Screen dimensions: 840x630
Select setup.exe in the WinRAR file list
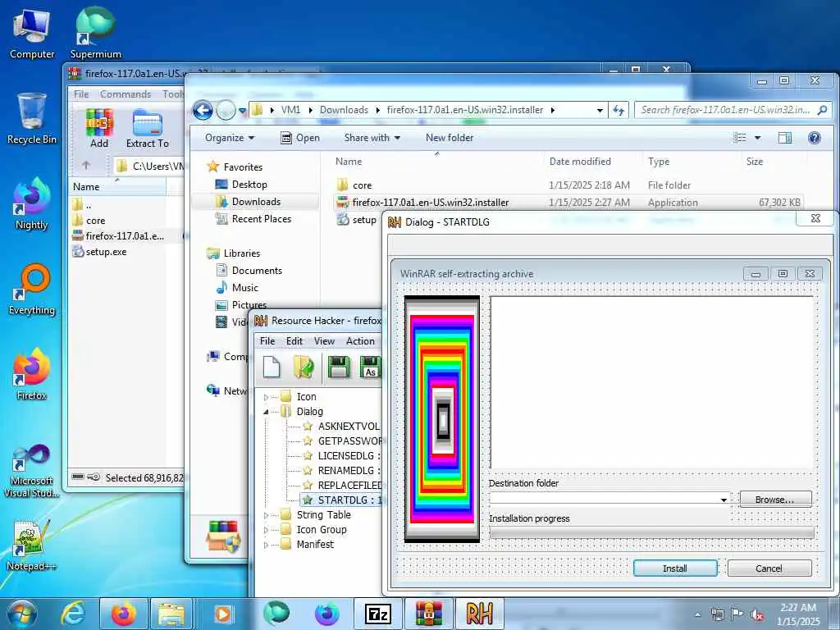coord(106,252)
